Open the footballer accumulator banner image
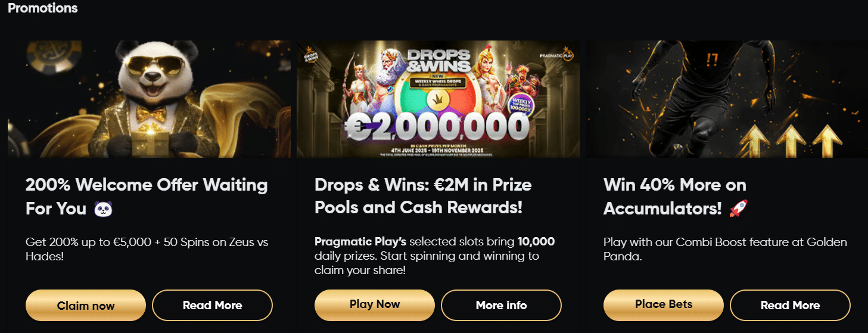The height and width of the screenshot is (333, 868). (x=726, y=99)
